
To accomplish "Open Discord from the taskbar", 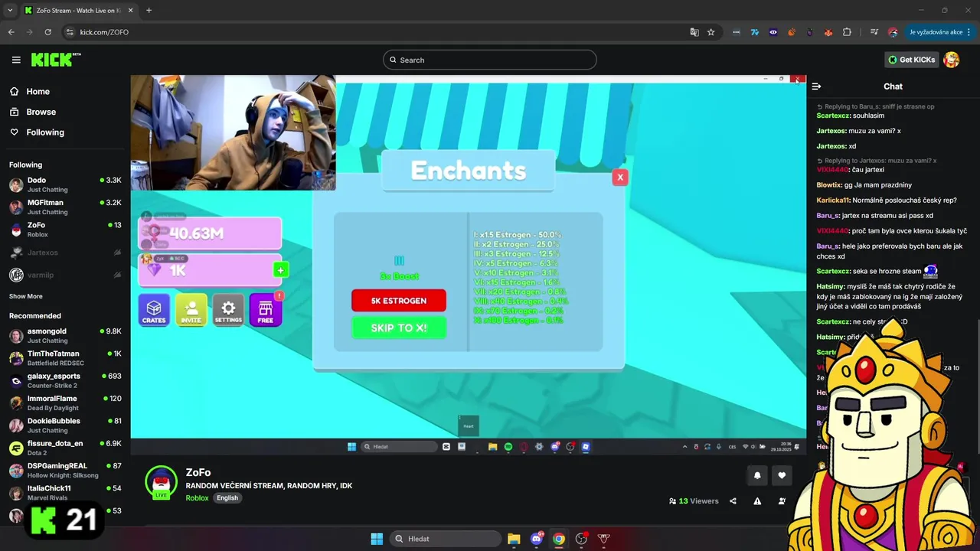I will 537,539.
